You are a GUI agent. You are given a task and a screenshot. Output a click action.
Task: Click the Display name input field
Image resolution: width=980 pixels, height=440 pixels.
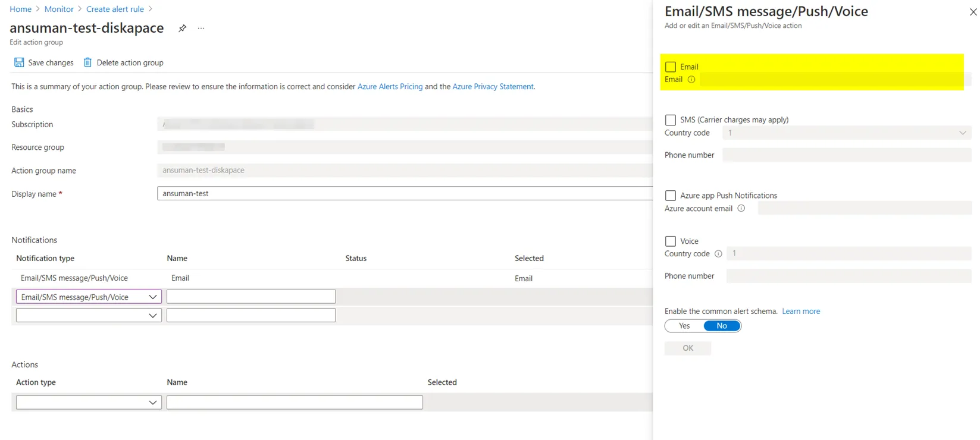coord(405,193)
